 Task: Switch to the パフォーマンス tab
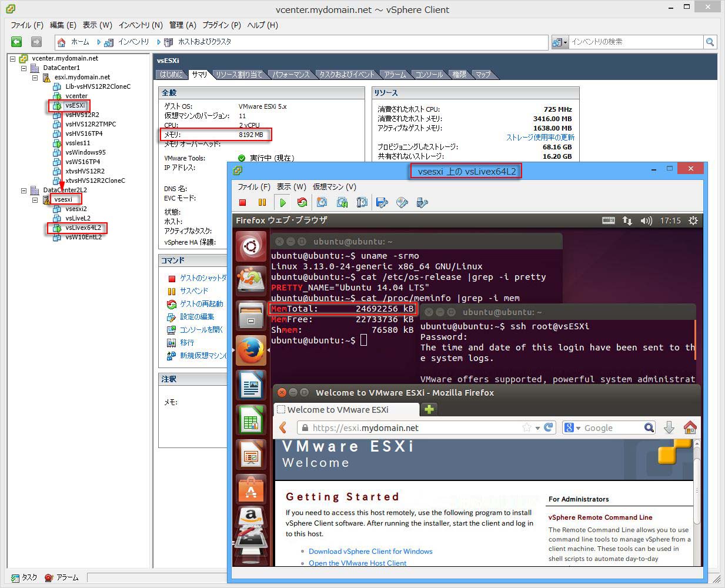click(290, 75)
